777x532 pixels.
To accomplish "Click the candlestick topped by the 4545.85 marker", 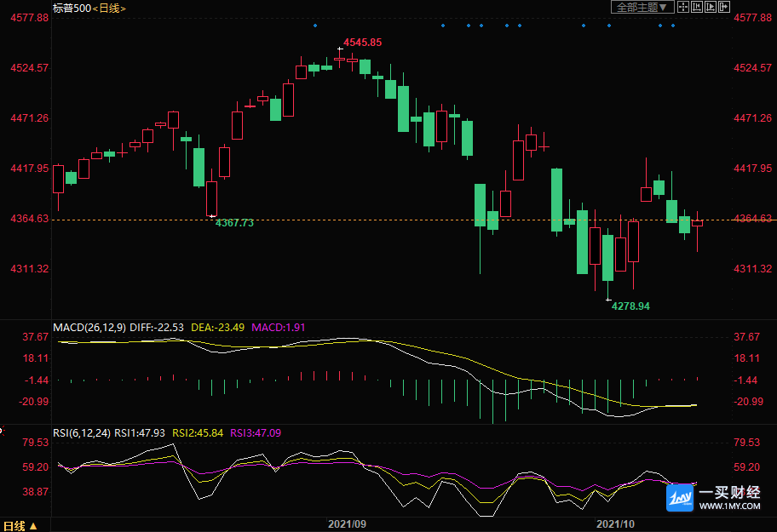I will click(339, 59).
